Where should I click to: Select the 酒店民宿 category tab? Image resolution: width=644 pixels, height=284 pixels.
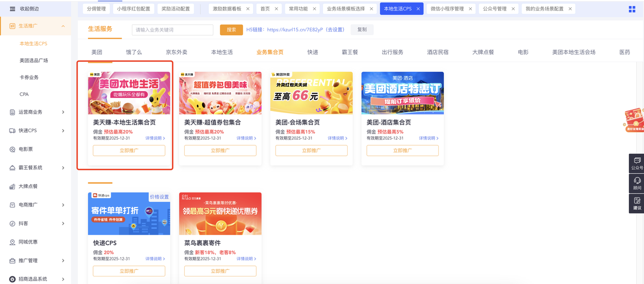[x=438, y=52]
